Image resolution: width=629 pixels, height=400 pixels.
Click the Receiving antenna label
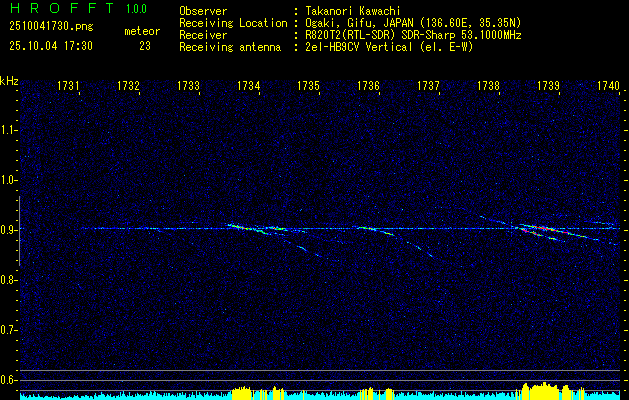click(230, 47)
